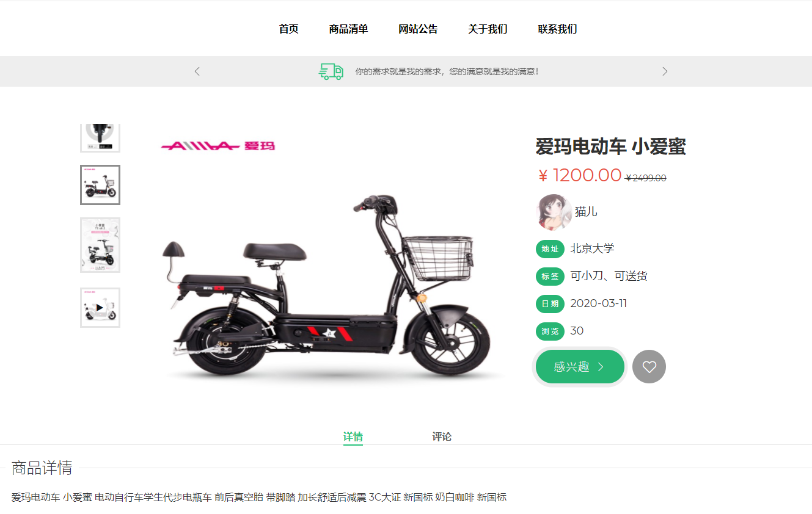Image resolution: width=812 pixels, height=514 pixels.
Task: Open the 商品清单 menu item
Action: [x=348, y=29]
